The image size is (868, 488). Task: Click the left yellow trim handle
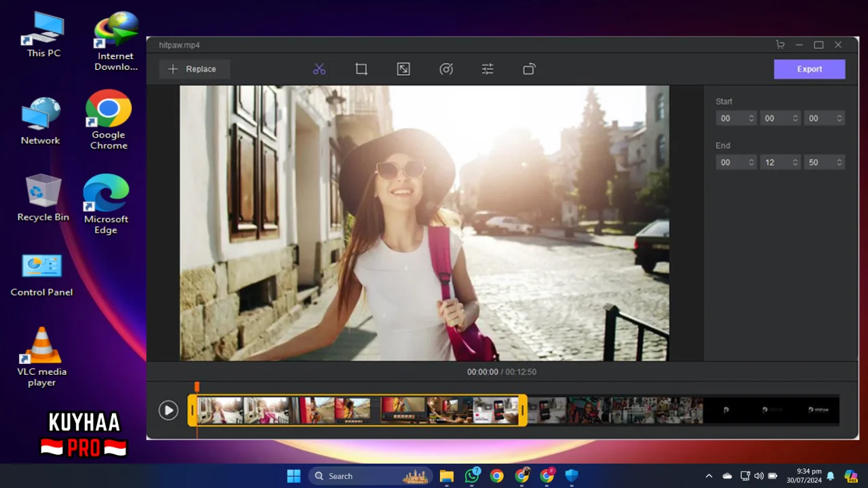pos(192,410)
